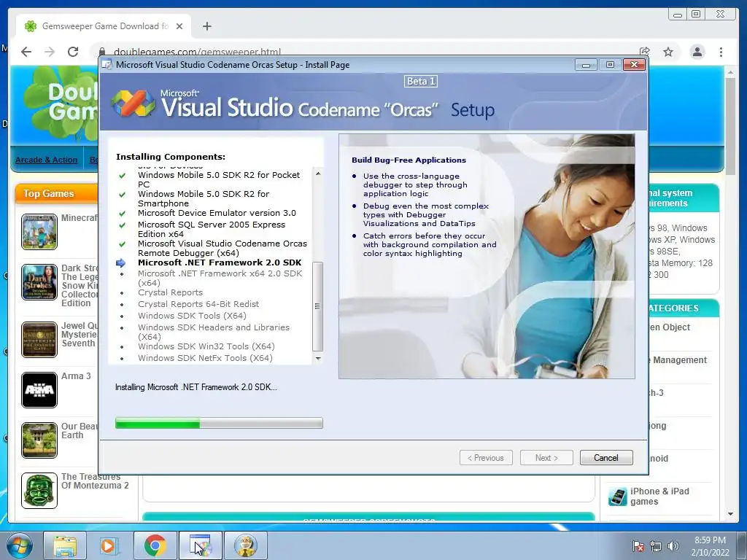Click checkmark beside SQL Server 2005 Express
The width and height of the screenshot is (747, 560).
(x=123, y=225)
